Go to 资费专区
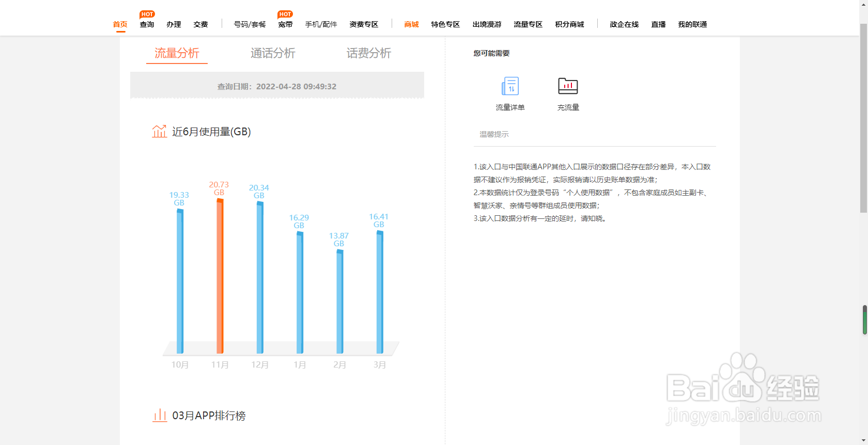Screen dimensions: 868x445 [364, 24]
